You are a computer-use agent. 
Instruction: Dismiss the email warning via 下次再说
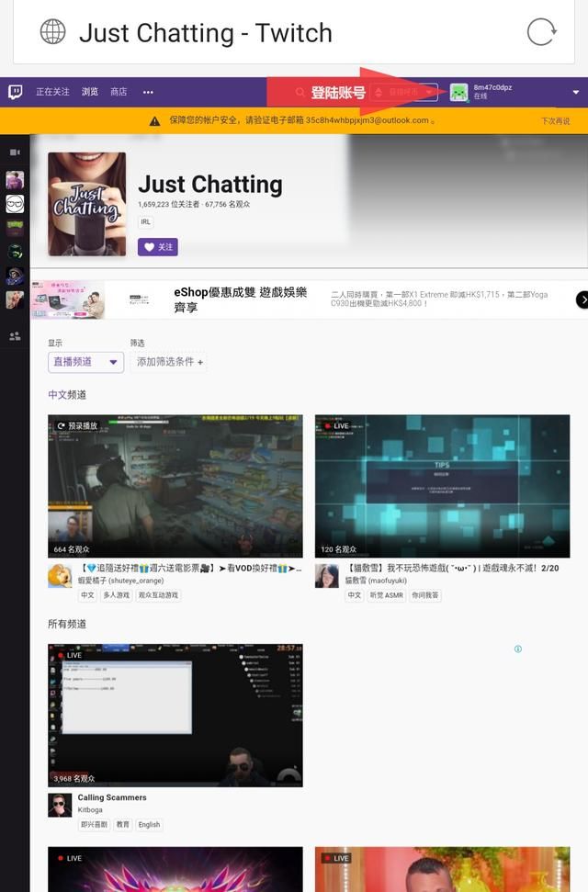(555, 121)
